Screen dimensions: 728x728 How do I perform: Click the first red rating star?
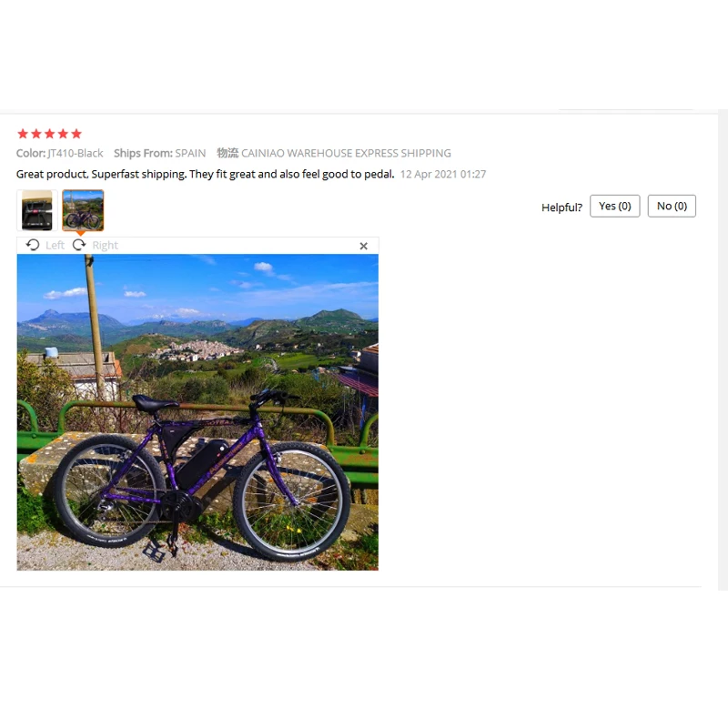coord(23,134)
